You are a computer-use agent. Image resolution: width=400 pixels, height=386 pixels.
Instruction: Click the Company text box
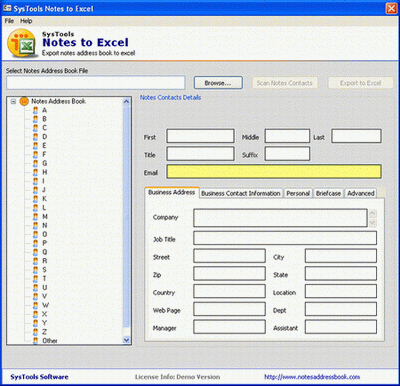[280, 218]
